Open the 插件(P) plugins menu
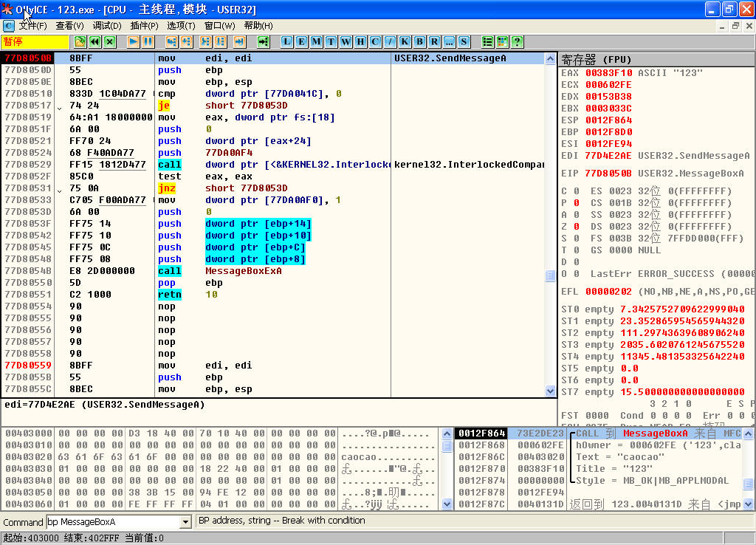 [144, 26]
